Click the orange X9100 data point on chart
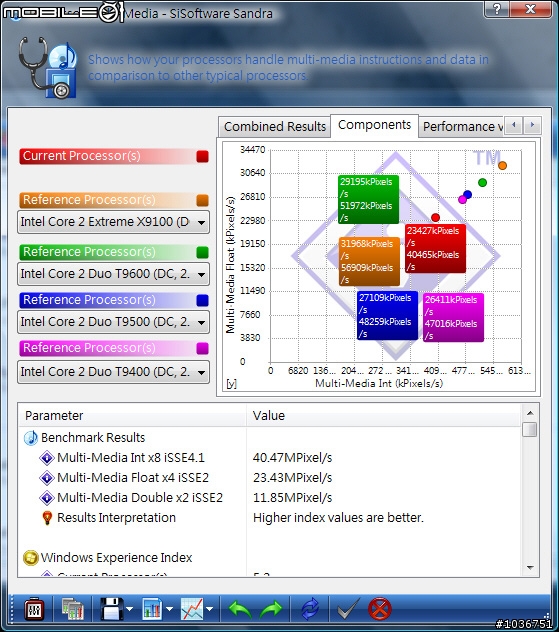559x632 pixels. click(502, 166)
